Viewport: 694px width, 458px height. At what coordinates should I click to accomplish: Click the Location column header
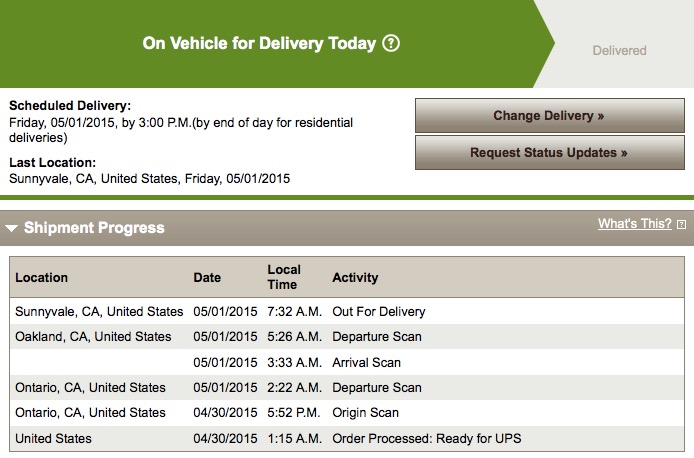pyautogui.click(x=42, y=277)
